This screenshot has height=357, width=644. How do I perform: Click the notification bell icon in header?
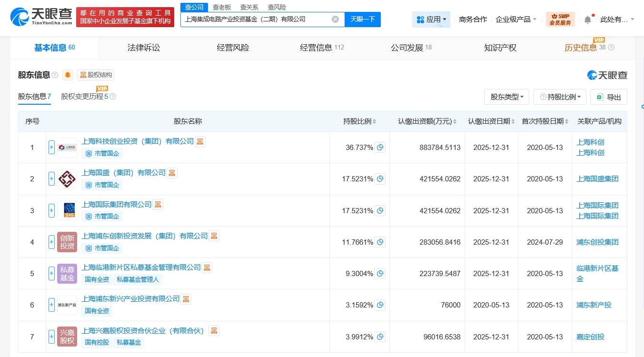pyautogui.click(x=588, y=20)
